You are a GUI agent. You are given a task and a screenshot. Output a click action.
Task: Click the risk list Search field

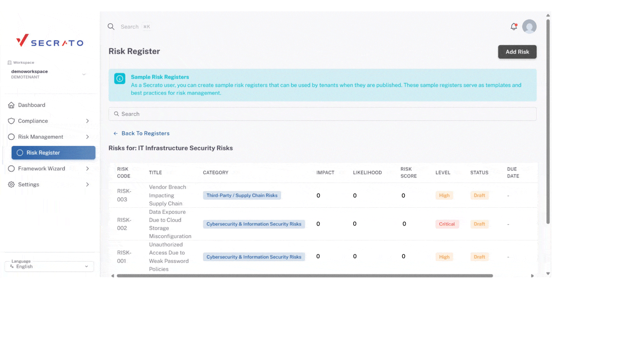(322, 114)
